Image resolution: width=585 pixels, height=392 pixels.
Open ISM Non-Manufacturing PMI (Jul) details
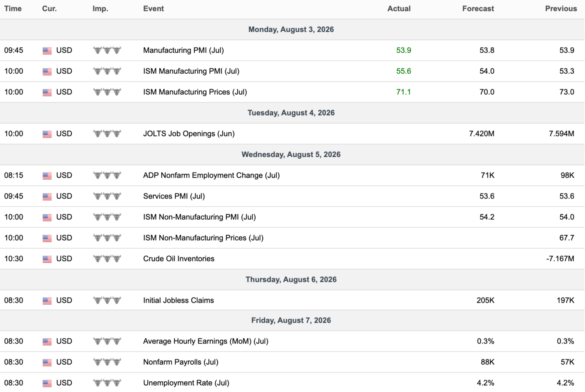click(x=200, y=217)
